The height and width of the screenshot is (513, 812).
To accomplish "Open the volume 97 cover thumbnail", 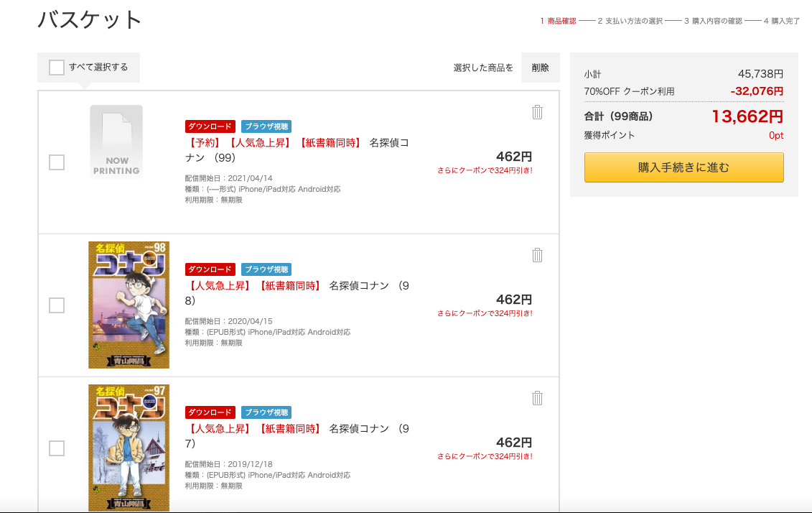I will click(129, 448).
